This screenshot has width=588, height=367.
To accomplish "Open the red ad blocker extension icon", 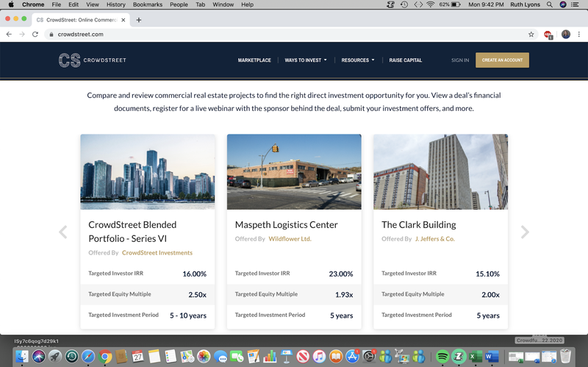I will click(x=548, y=35).
